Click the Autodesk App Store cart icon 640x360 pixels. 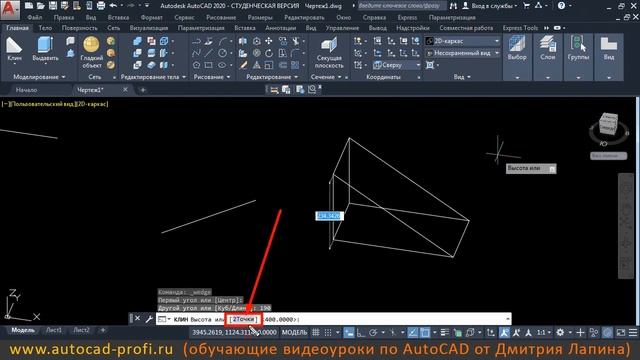point(527,6)
